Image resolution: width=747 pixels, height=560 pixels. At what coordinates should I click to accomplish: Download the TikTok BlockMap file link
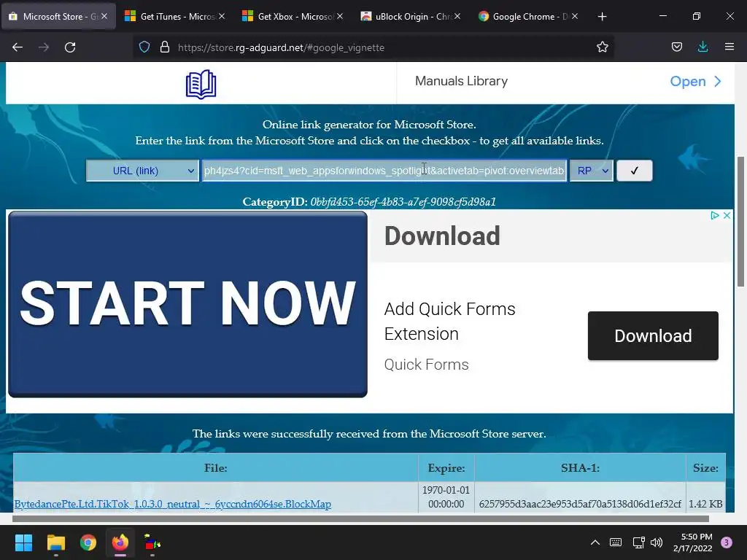coord(172,504)
